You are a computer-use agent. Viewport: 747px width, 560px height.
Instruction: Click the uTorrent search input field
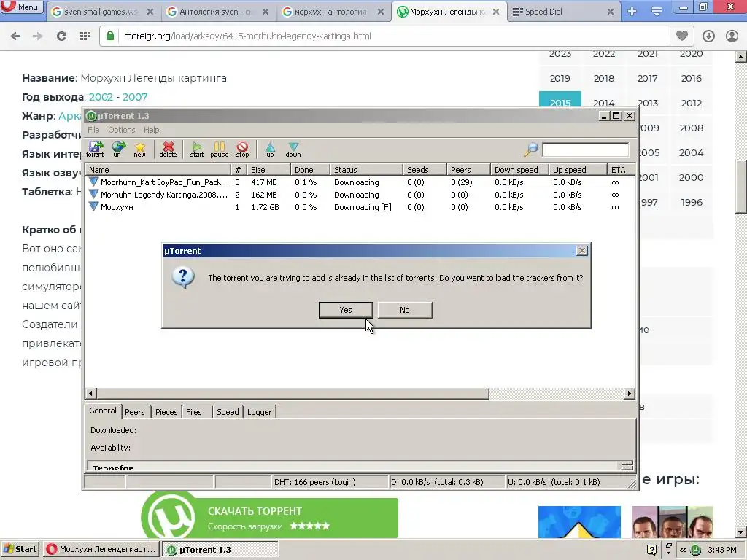pos(585,149)
